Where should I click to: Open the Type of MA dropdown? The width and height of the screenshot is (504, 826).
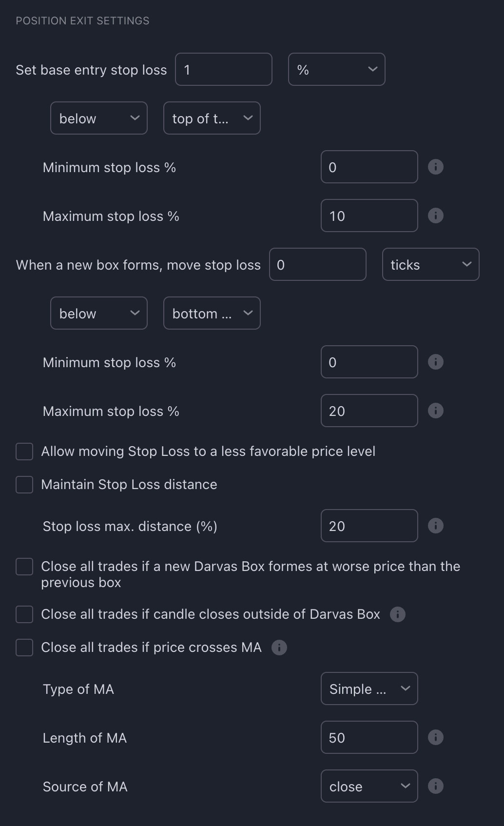(x=369, y=688)
